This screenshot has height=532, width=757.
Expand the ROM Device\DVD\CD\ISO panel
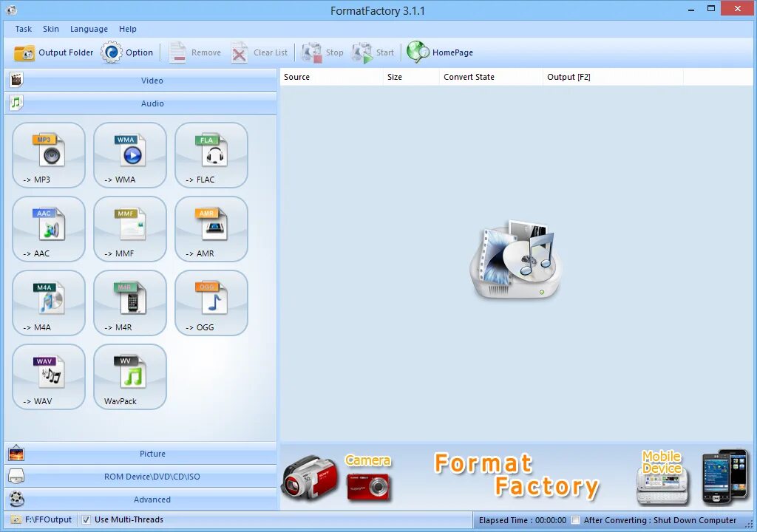(140, 477)
